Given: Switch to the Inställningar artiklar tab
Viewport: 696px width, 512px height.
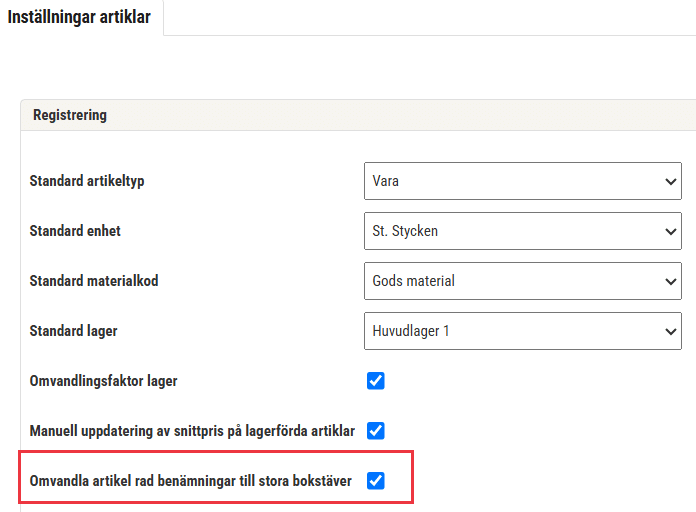Looking at the screenshot, I should point(79,17).
